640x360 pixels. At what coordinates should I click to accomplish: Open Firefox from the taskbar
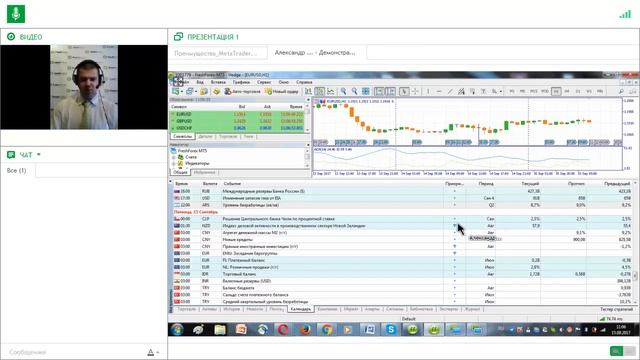coord(305,329)
